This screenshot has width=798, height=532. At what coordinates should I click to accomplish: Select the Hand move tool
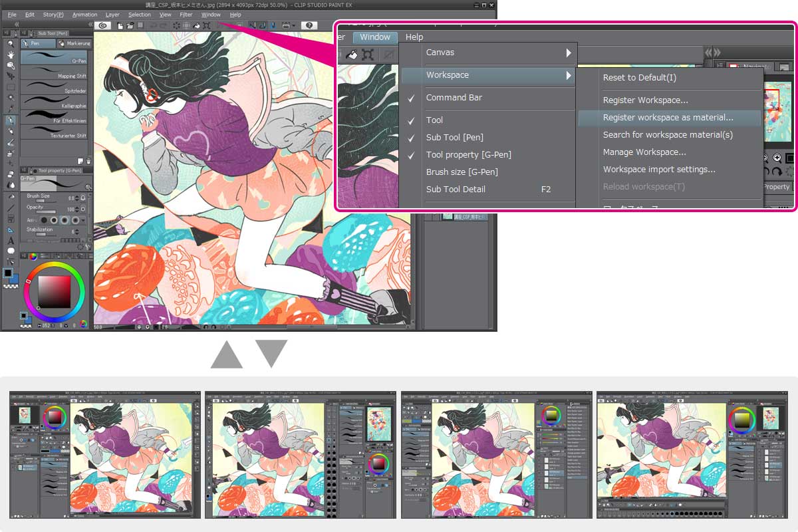(x=11, y=55)
